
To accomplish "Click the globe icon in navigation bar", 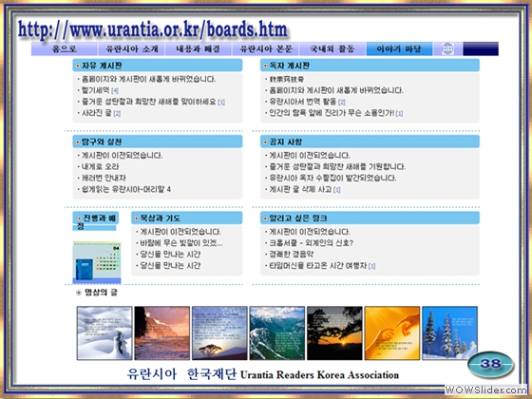I will point(447,48).
